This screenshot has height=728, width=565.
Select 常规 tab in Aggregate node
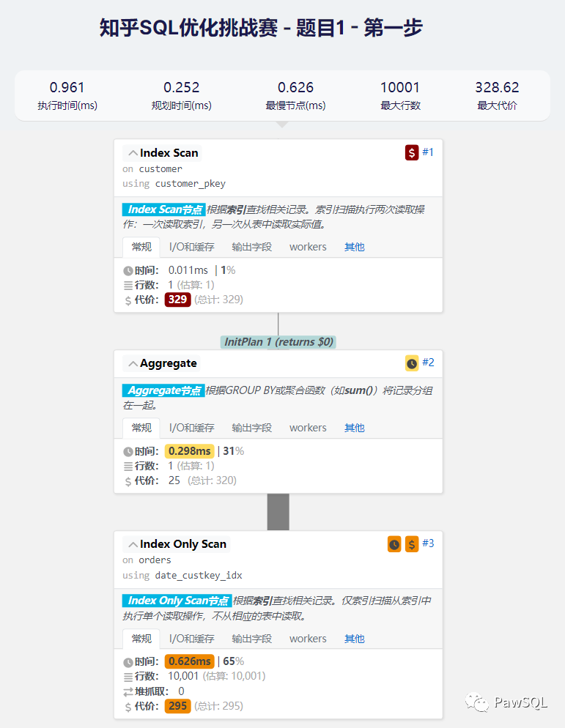[x=141, y=428]
